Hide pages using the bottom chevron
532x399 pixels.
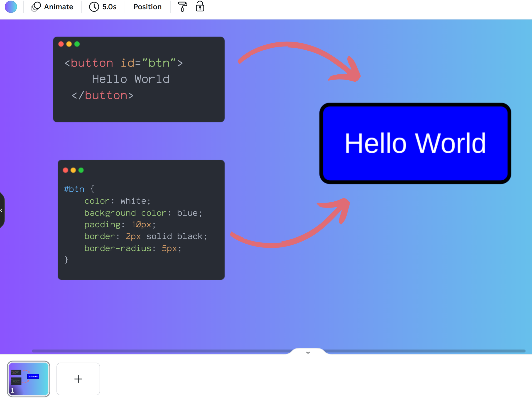308,352
